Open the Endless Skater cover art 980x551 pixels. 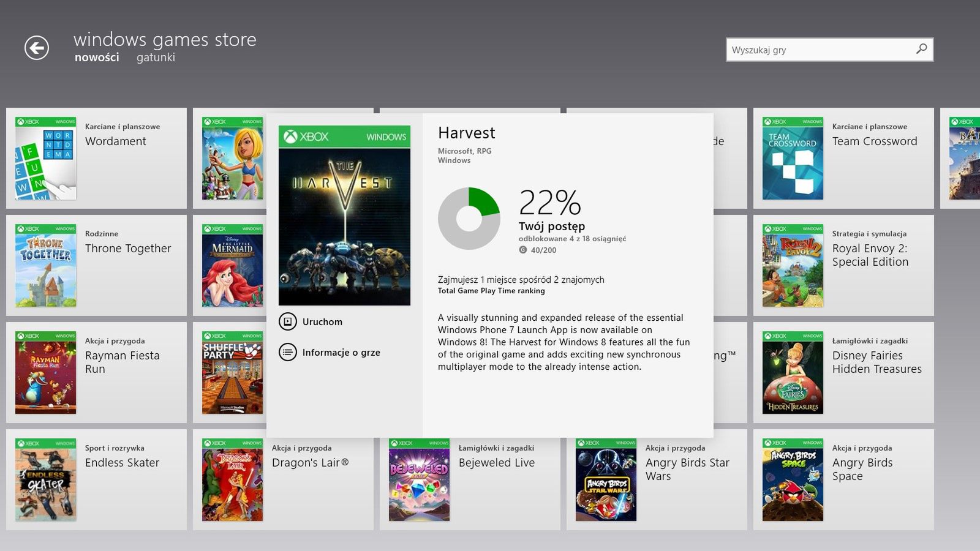coord(46,479)
